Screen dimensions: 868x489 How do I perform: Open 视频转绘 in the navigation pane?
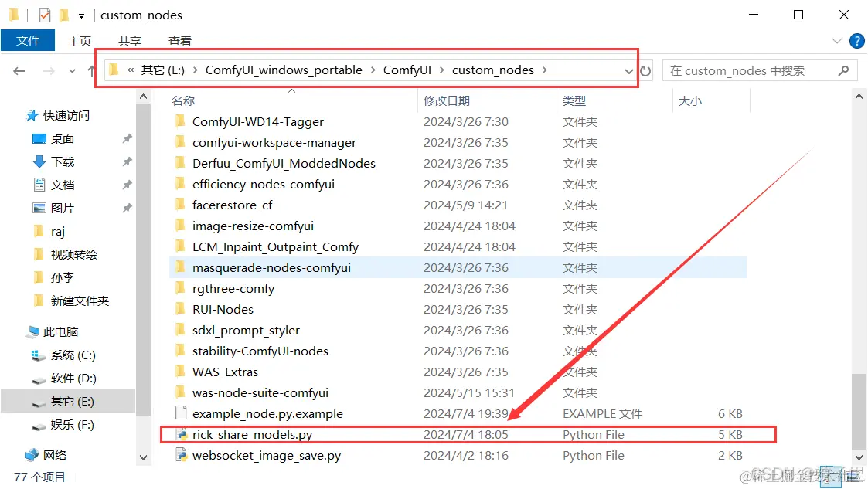[73, 254]
